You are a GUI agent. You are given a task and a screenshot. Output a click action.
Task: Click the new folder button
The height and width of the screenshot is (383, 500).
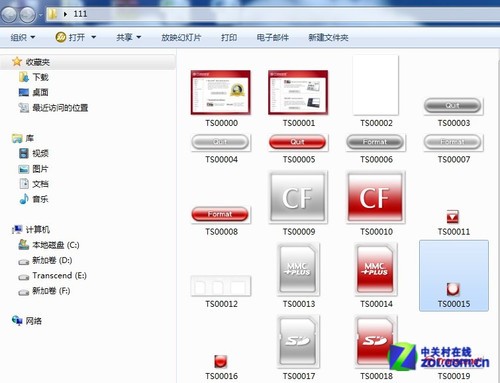click(x=328, y=37)
